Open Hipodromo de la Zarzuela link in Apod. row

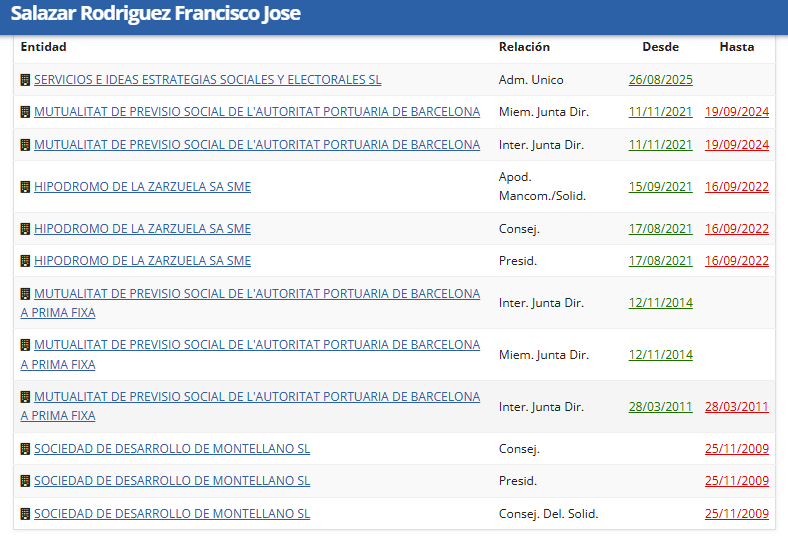click(x=142, y=187)
